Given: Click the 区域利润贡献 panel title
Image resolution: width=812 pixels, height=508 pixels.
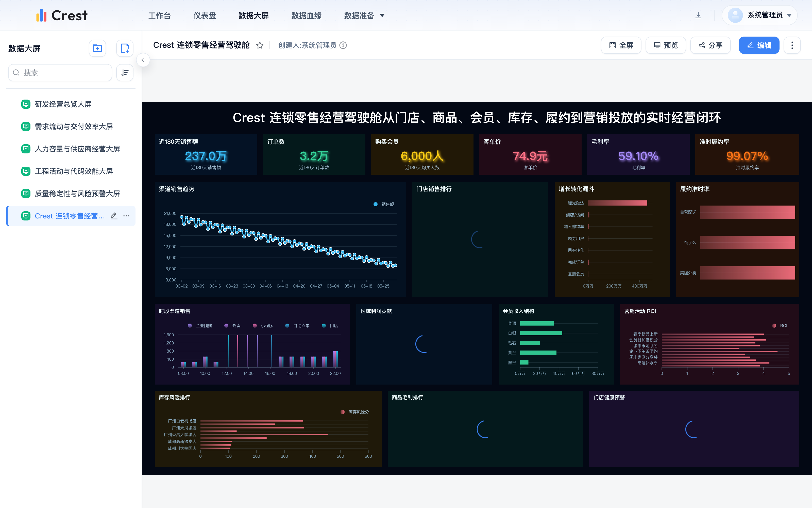Looking at the screenshot, I should pyautogui.click(x=376, y=311).
